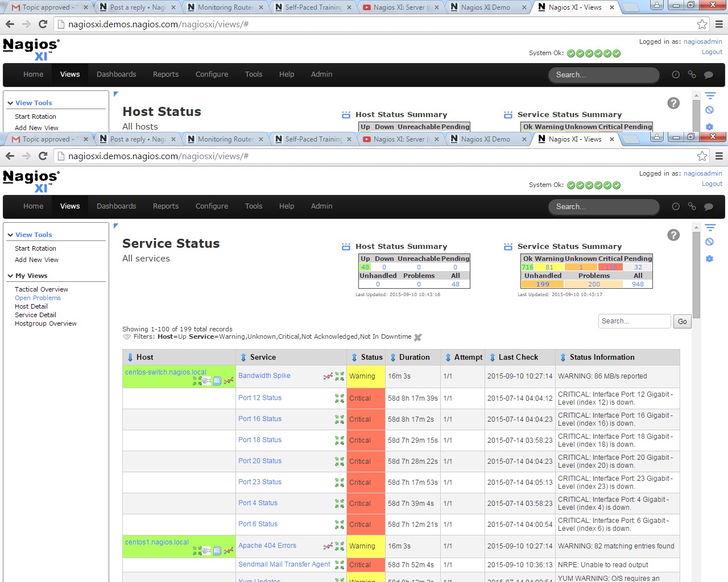Sort table by Status Information column
The height and width of the screenshot is (582, 728).
(x=602, y=357)
